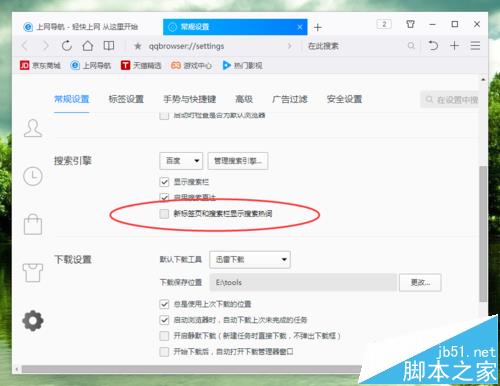Open skins via the T-shirt sidebar icon
The image size is (500, 386).
pyautogui.click(x=33, y=272)
